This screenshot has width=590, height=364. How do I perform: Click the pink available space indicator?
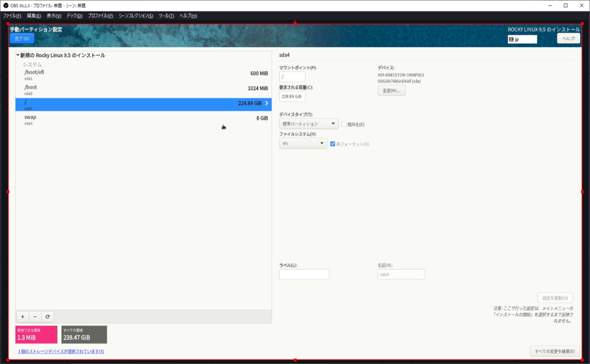pos(36,335)
